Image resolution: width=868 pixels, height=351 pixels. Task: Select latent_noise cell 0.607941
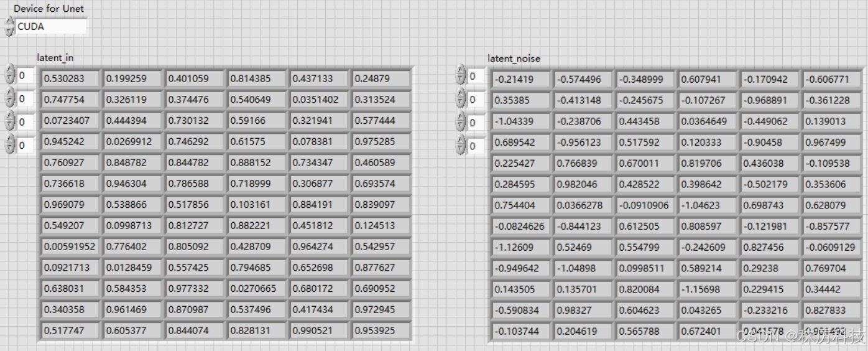click(708, 79)
